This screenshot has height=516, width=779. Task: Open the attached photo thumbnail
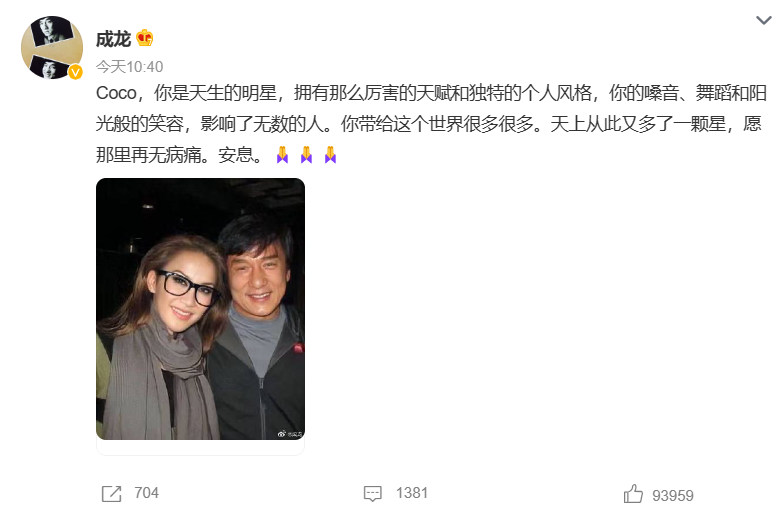click(200, 309)
